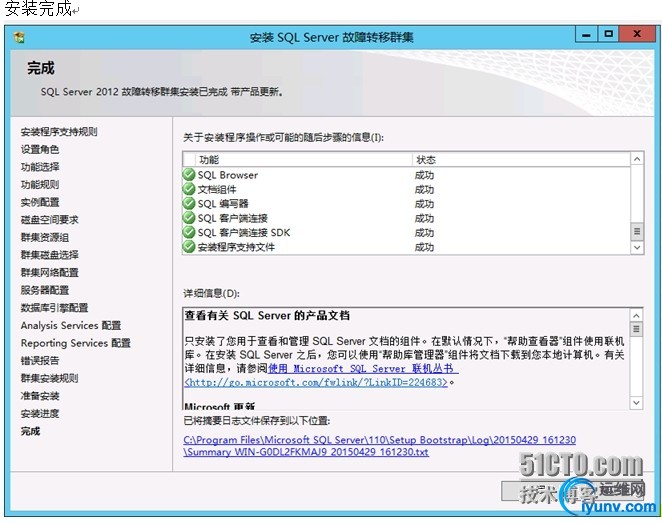The image size is (662, 523).
Task: Select the SQL 客户端连接 SDK row
Action: tap(406, 233)
